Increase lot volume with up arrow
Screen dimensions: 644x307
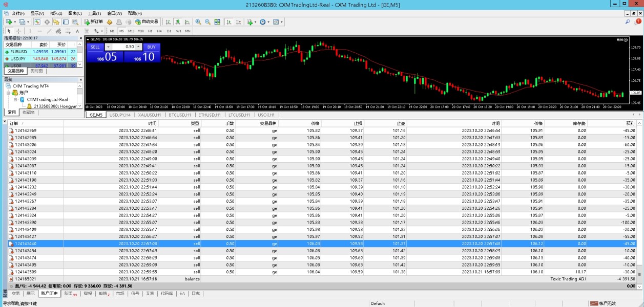point(138,47)
